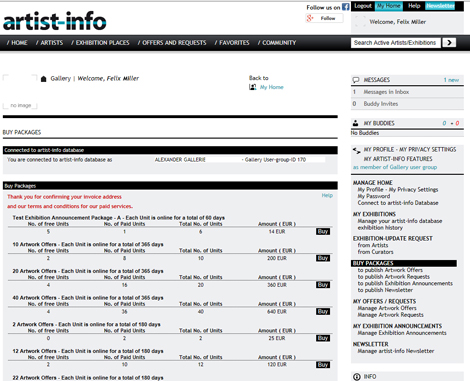This screenshot has width=470, height=381.
Task: Submit the search with the arrow button
Action: click(x=449, y=43)
